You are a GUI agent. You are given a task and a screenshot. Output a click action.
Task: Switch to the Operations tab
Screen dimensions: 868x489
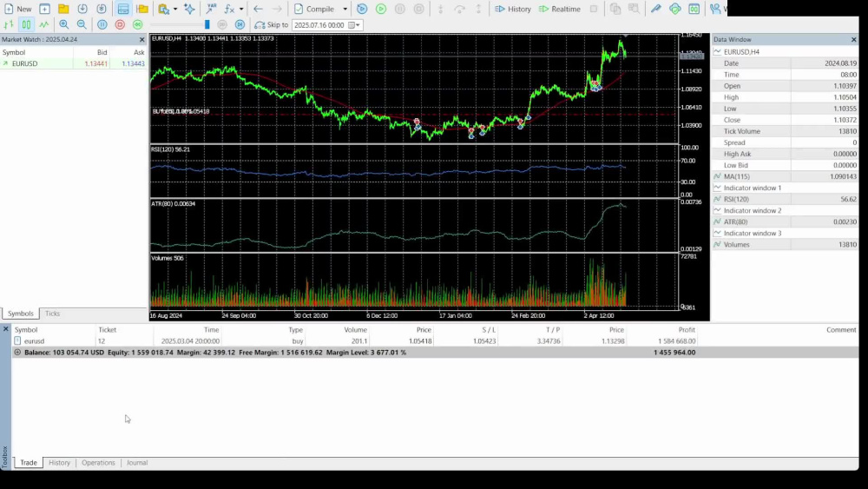pyautogui.click(x=99, y=463)
